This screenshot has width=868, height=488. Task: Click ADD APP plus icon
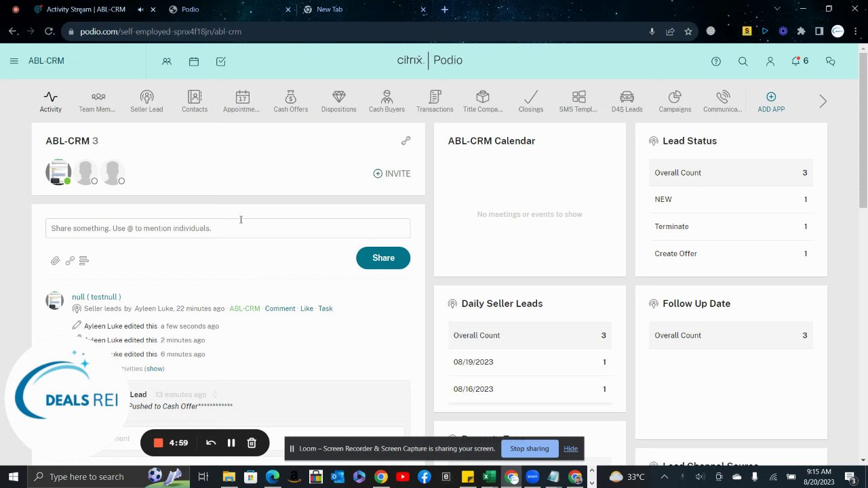pyautogui.click(x=771, y=97)
